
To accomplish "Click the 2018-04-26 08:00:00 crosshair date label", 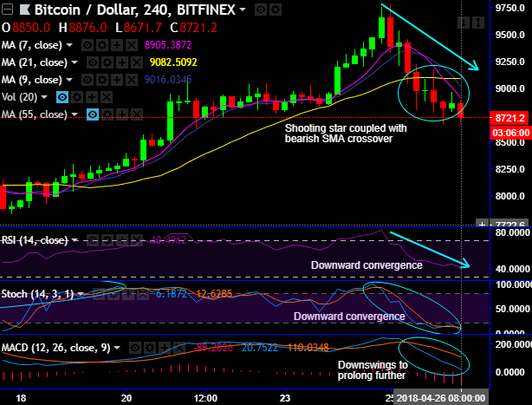I will coord(441,398).
